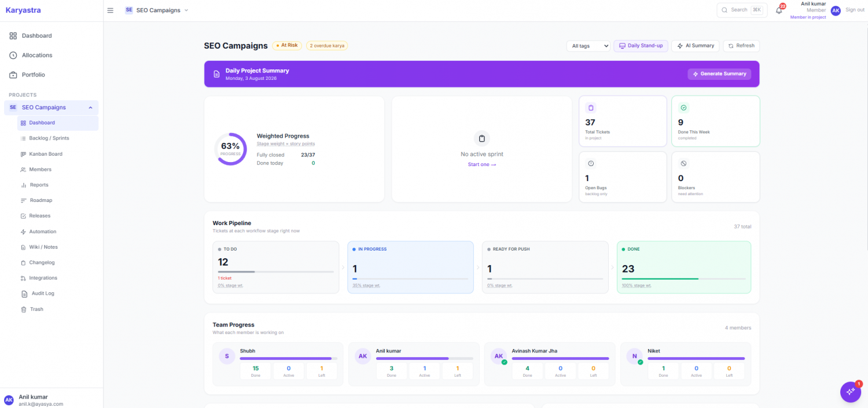Open the notifications bell icon

pyautogui.click(x=779, y=10)
